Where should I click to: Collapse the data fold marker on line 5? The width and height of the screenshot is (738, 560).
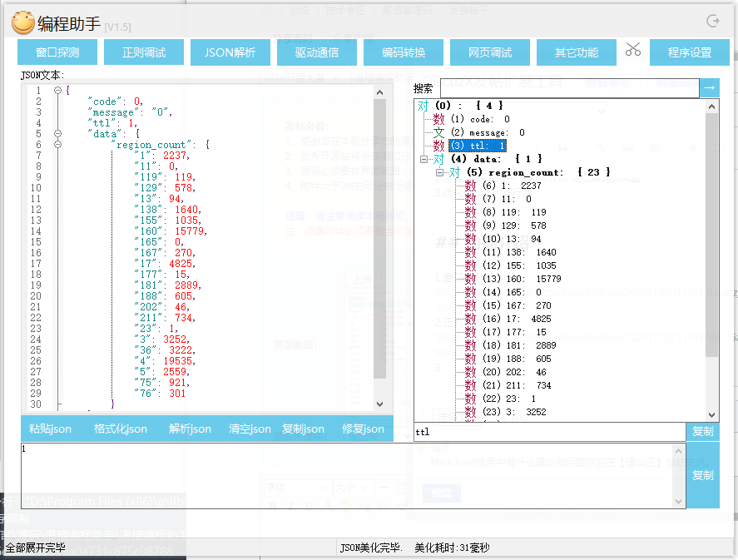click(x=57, y=133)
